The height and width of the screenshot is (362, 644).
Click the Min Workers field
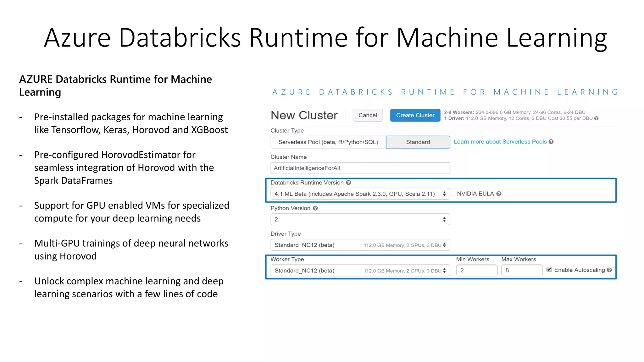pyautogui.click(x=477, y=270)
